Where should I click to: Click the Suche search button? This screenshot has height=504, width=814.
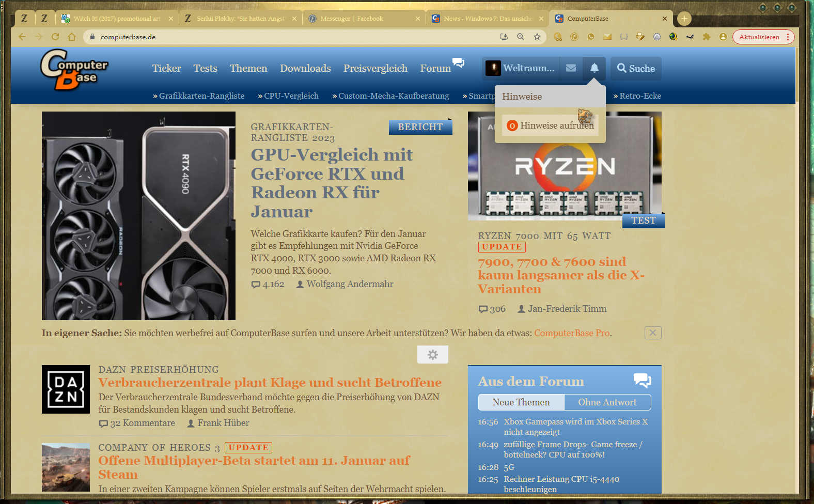(636, 68)
